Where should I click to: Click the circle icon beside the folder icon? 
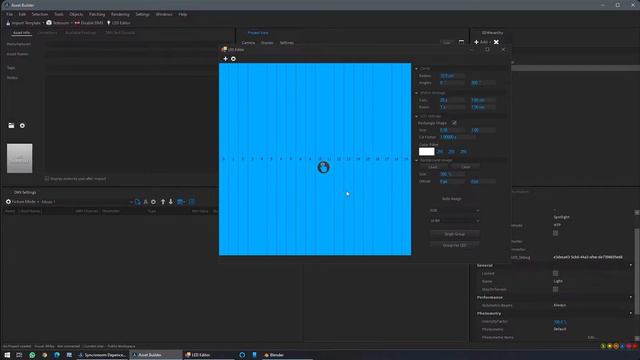pyautogui.click(x=22, y=126)
